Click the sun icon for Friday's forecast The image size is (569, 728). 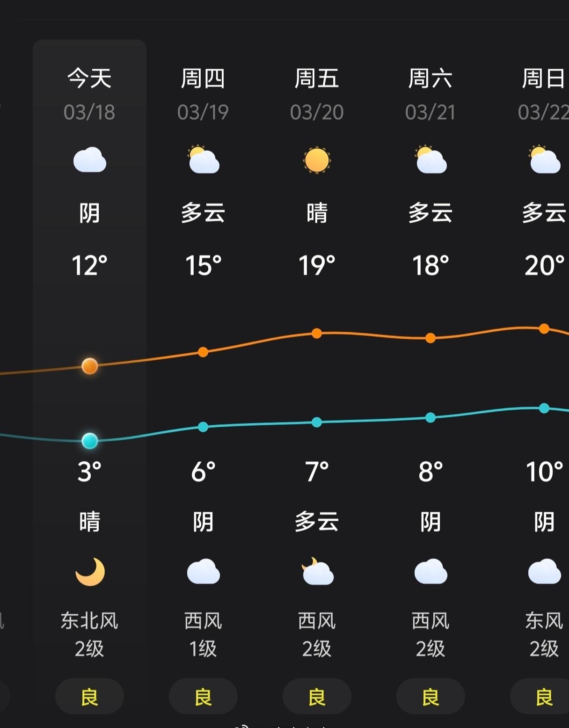point(317,161)
